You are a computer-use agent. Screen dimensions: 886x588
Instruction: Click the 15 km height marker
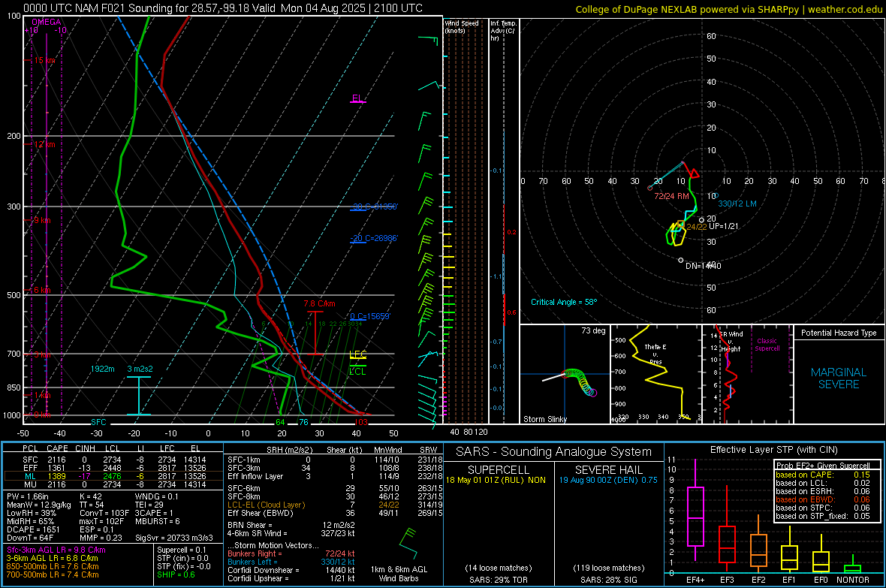tap(44, 60)
